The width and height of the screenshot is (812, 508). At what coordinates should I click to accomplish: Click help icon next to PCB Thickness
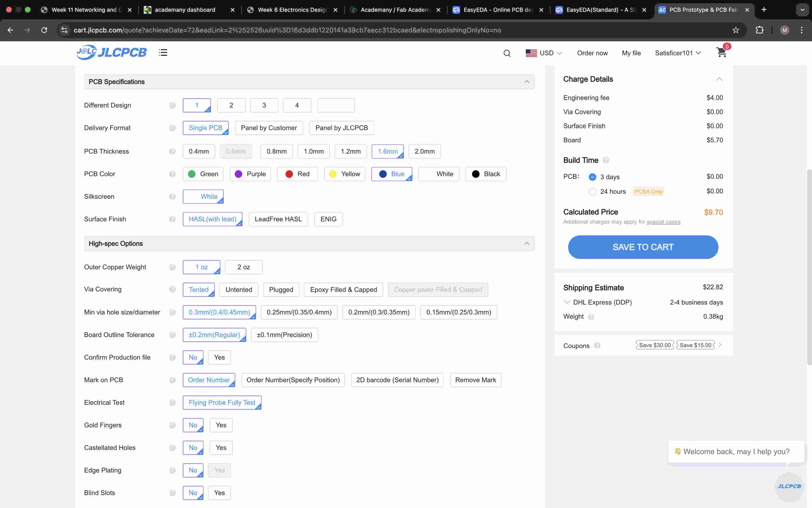click(x=172, y=151)
